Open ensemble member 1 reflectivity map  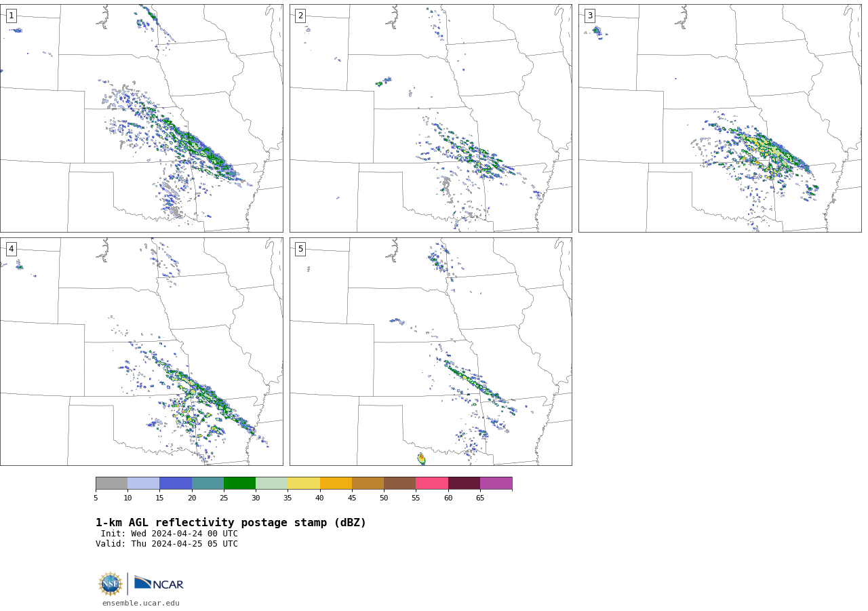[141, 118]
